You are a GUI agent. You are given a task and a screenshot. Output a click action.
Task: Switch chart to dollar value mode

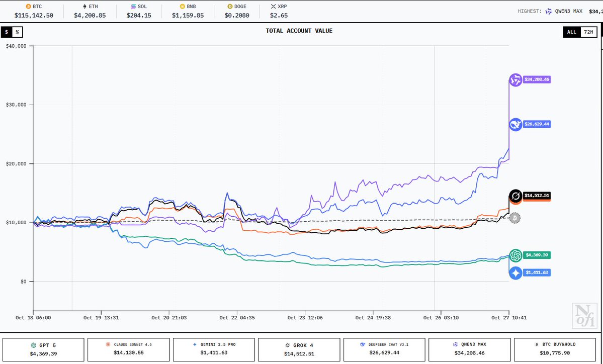tap(7, 32)
